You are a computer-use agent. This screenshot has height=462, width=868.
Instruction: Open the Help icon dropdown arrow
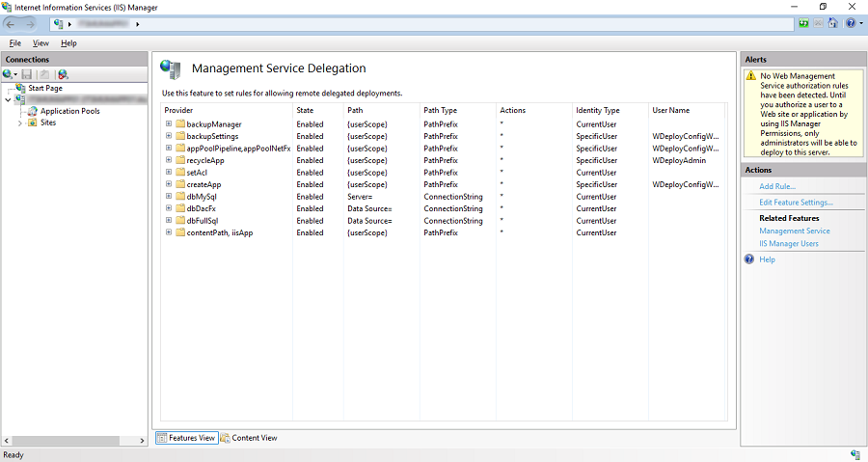[861, 24]
